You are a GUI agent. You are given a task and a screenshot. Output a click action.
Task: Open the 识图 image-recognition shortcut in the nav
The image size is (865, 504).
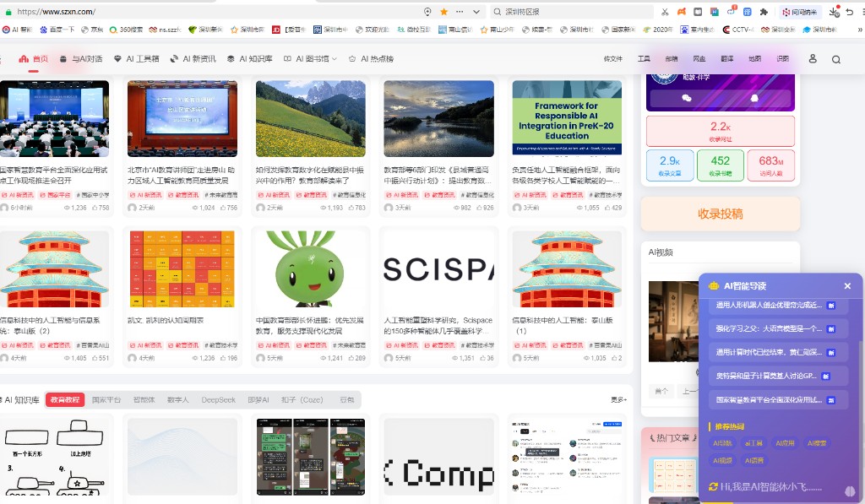[783, 58]
